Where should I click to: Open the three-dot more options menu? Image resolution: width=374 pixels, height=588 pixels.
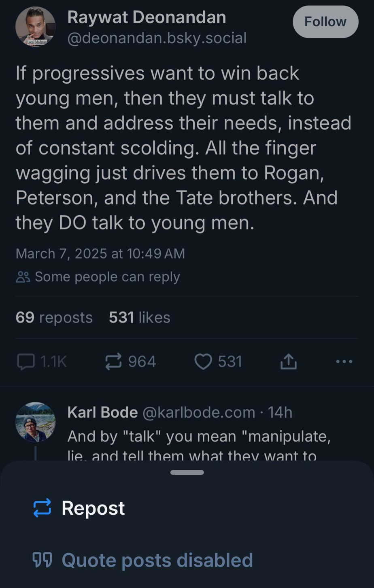point(344,361)
